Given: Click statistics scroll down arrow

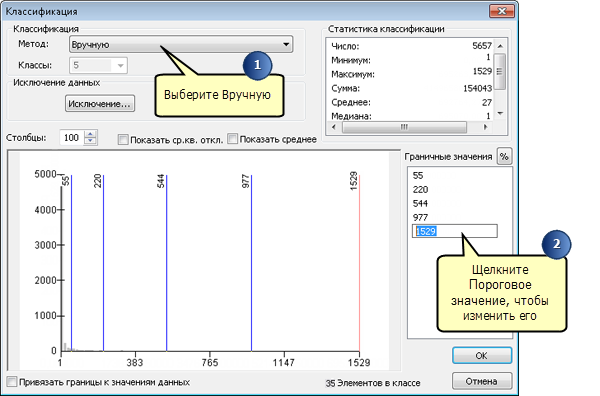Looking at the screenshot, I should [500, 113].
